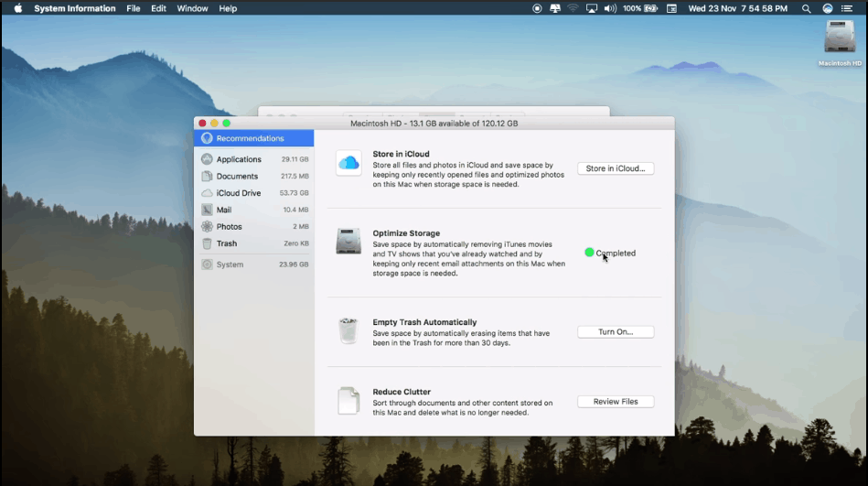Open the Window menu
The height and width of the screenshot is (486, 868).
coord(192,8)
